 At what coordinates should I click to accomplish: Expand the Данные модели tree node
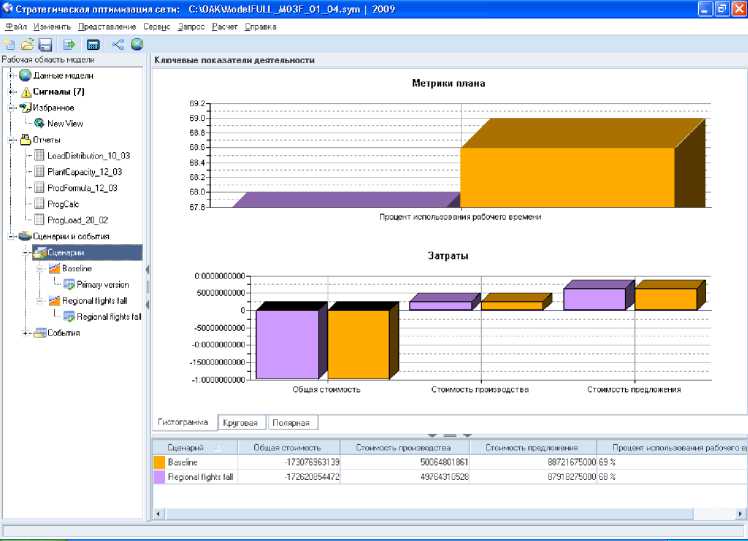click(11, 75)
